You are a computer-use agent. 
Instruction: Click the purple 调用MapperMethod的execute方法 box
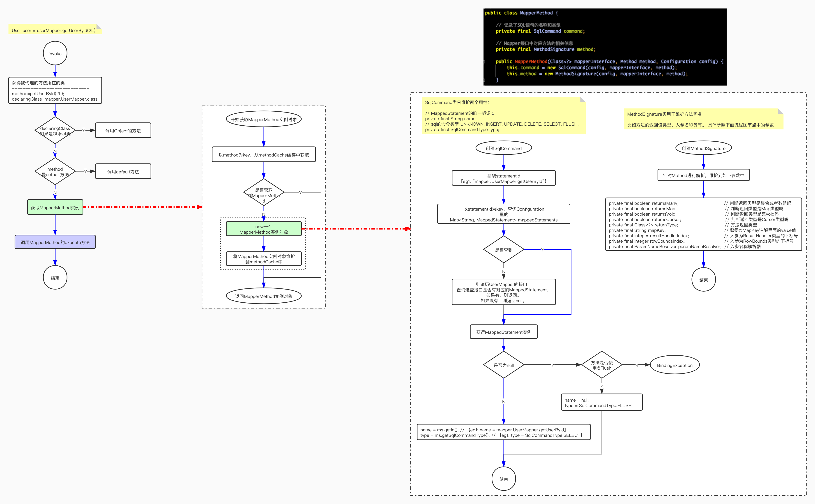pos(55,242)
